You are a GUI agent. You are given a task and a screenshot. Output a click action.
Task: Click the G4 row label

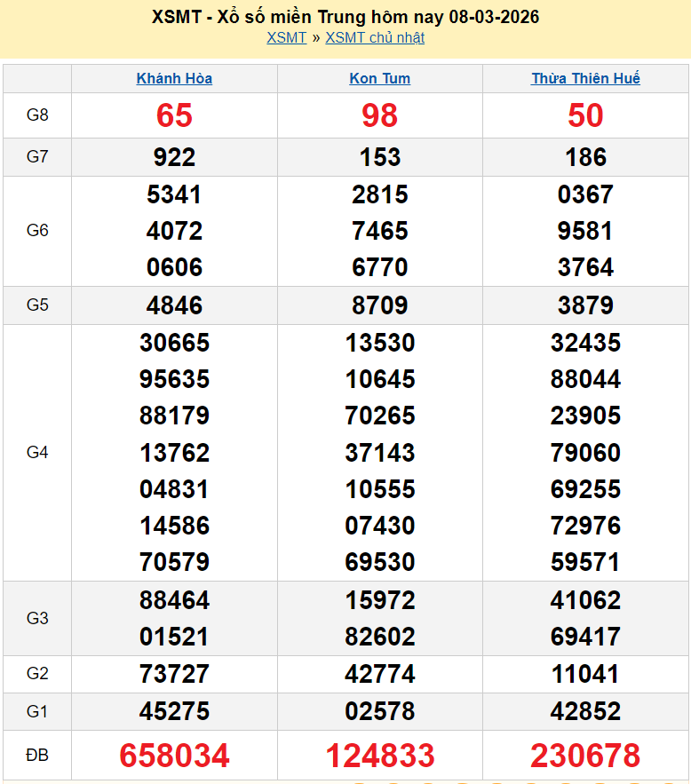37,453
